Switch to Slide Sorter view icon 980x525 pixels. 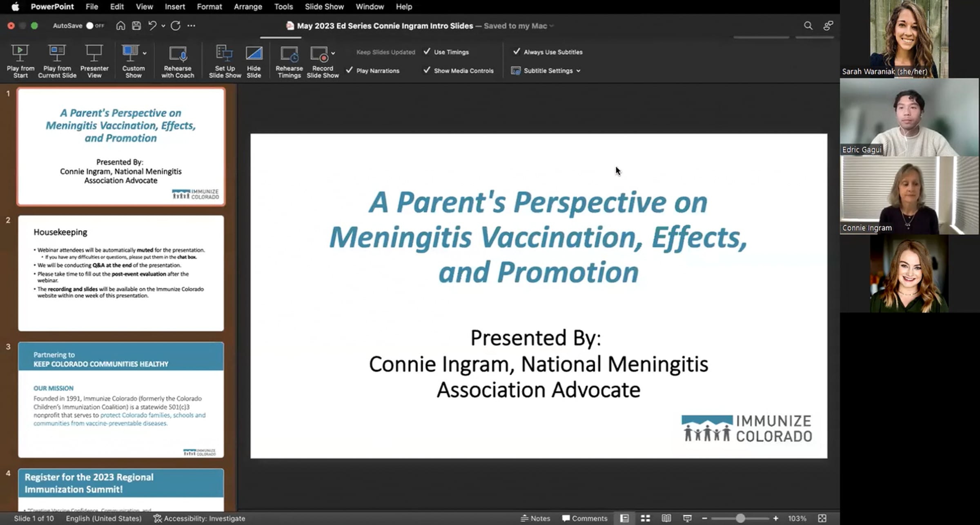(x=646, y=518)
